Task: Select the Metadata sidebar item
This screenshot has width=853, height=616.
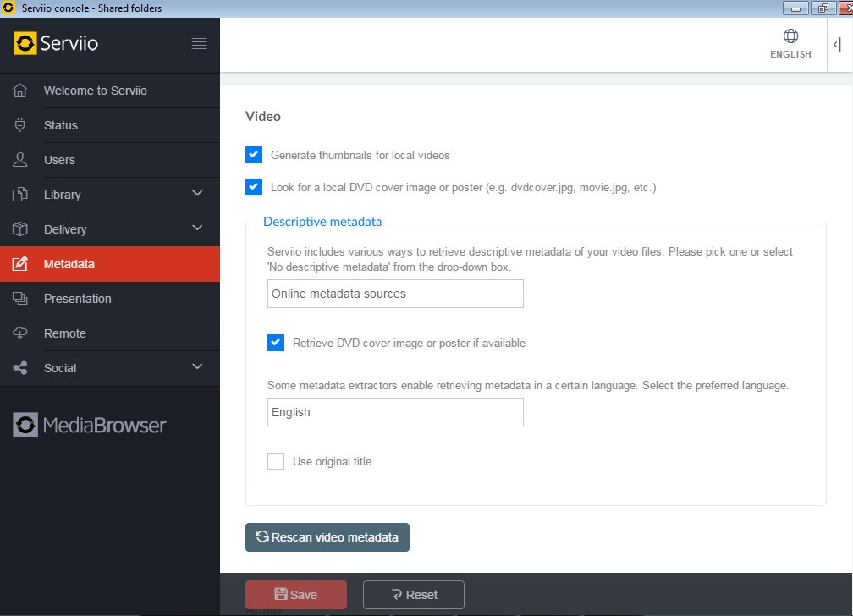Action: (110, 264)
